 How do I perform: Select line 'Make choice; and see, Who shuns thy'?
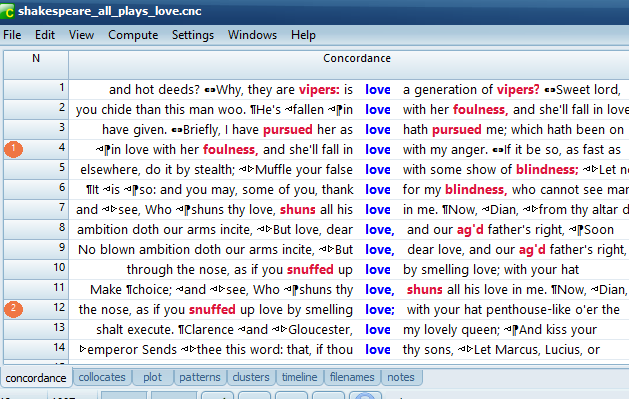coord(349,290)
